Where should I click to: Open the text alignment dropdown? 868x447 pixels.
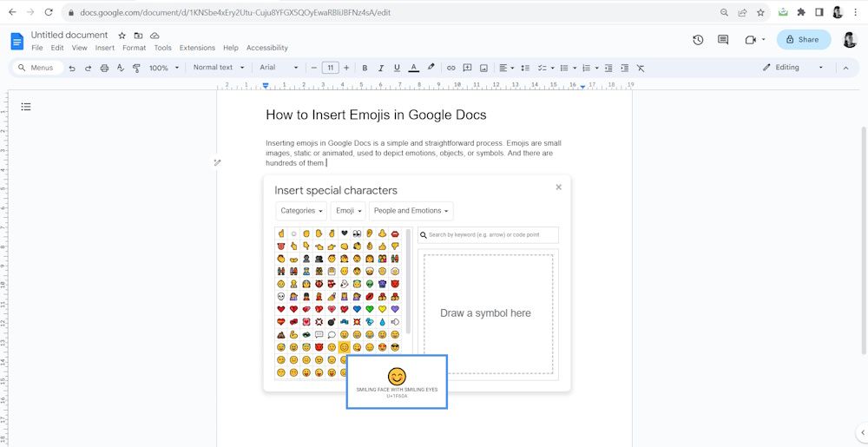tap(507, 68)
